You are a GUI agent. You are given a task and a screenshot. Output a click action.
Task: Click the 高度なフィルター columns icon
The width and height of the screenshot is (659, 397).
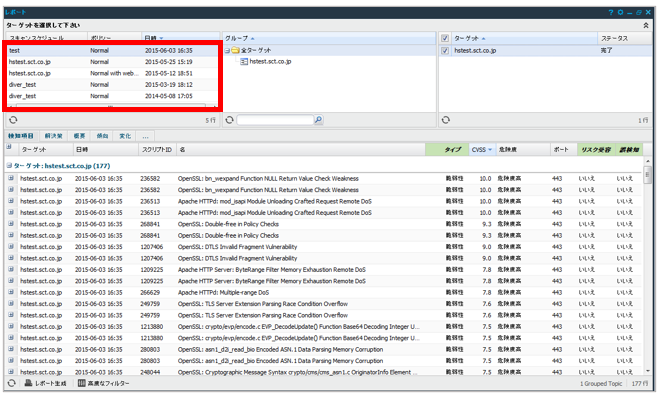82,383
